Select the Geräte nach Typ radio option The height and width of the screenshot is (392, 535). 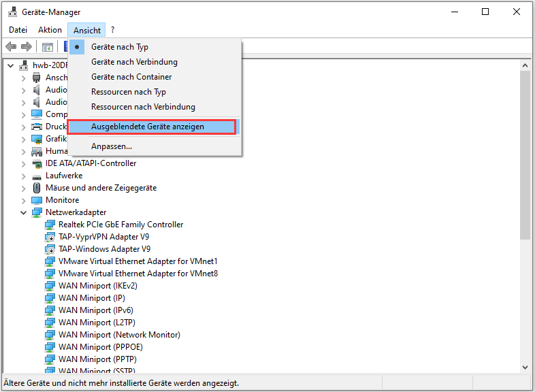point(120,47)
